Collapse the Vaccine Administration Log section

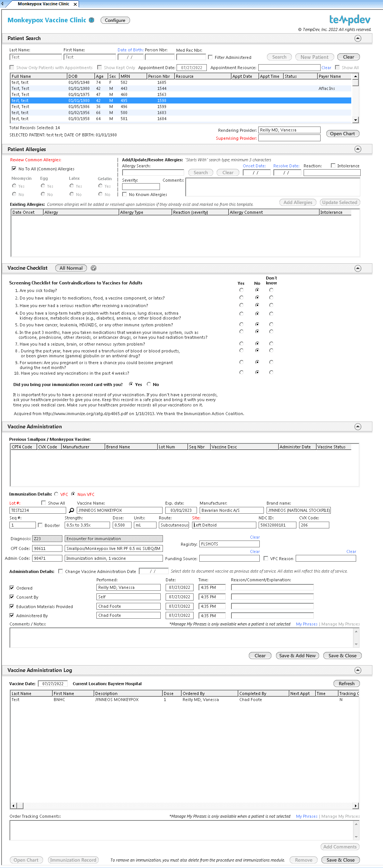[x=358, y=670]
